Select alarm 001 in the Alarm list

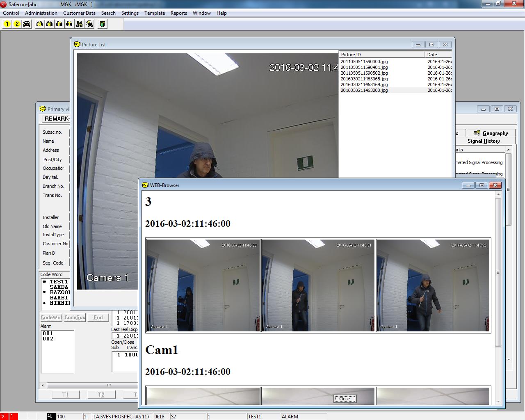(48, 333)
